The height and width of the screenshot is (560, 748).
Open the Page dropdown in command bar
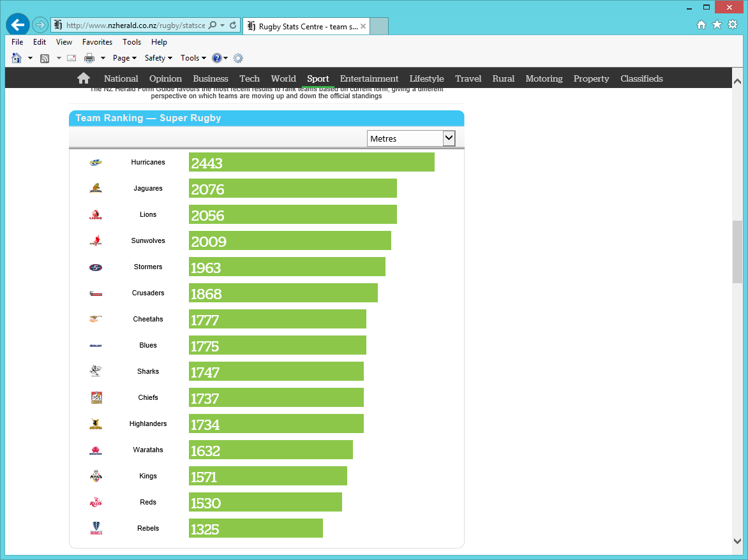click(x=124, y=58)
